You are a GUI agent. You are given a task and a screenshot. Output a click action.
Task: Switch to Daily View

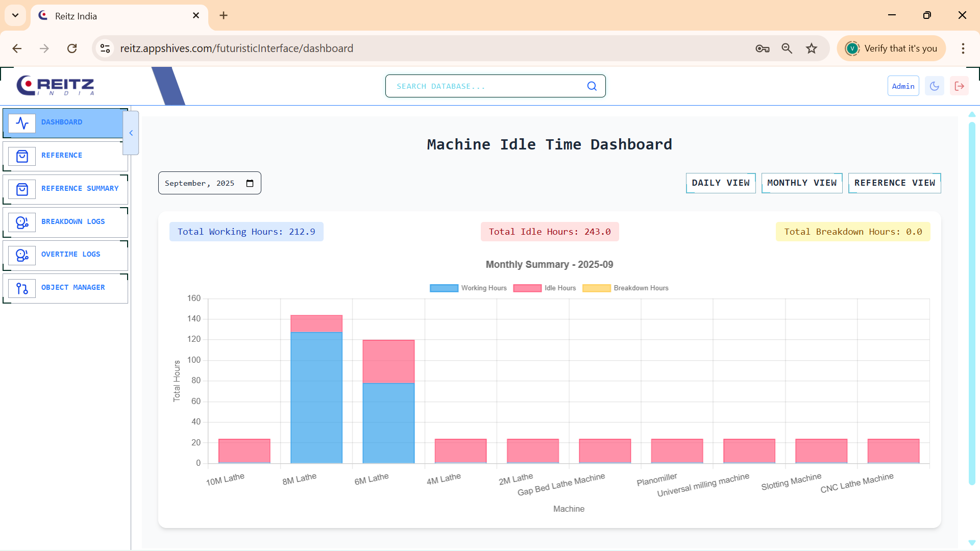point(720,183)
